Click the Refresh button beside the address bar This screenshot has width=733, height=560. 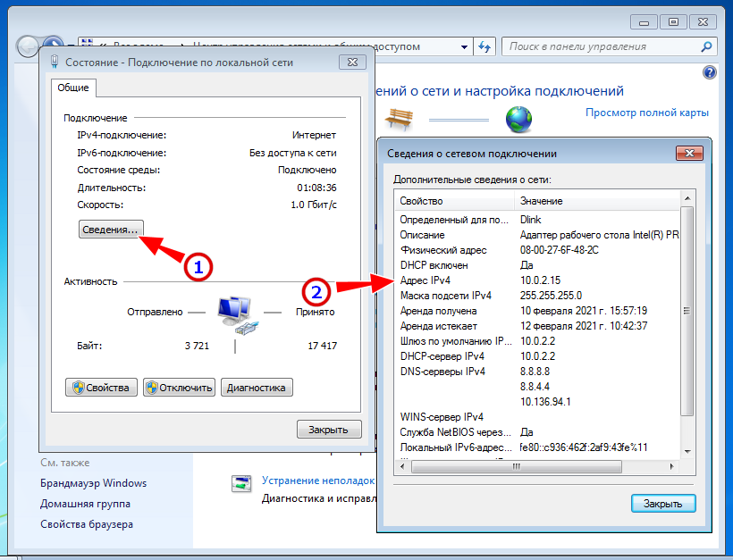[x=485, y=46]
